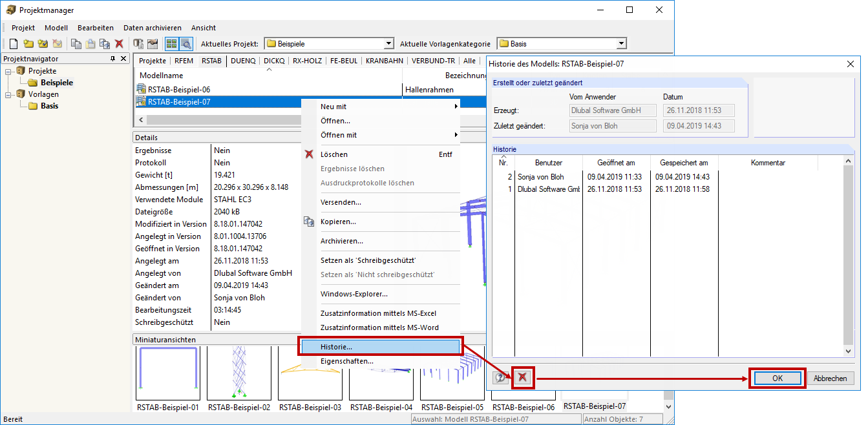
Task: Click Abbrechen in the Historie dialog
Action: 831,378
